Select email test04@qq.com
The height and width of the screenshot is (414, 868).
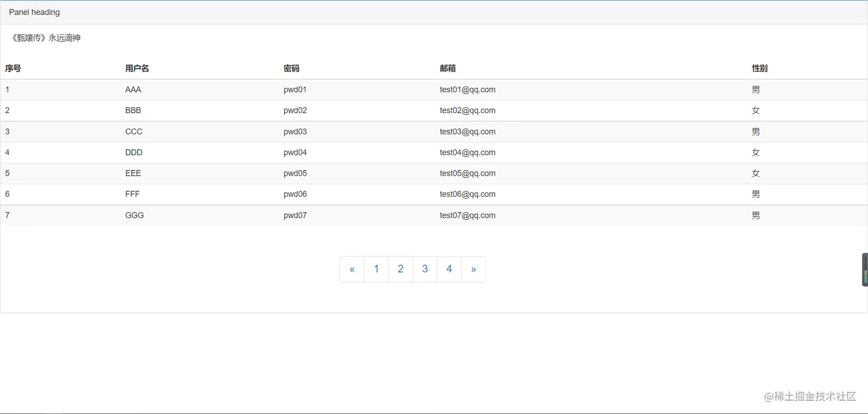pyautogui.click(x=468, y=152)
